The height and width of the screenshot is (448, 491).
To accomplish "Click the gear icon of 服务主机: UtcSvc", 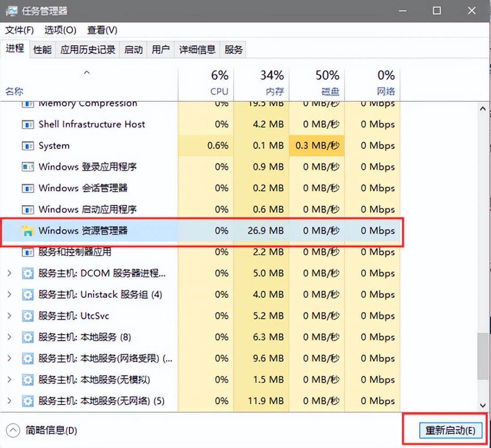I will pyautogui.click(x=28, y=316).
